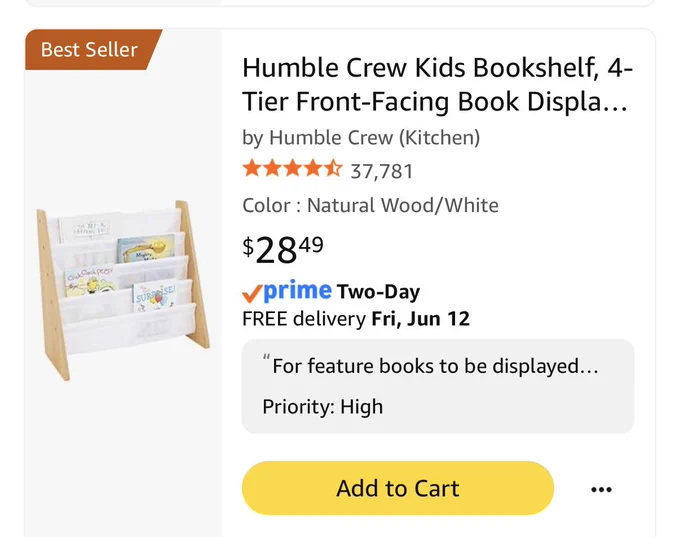The height and width of the screenshot is (537, 680).
Task: Click the Two-Day shipping label
Action: click(378, 291)
